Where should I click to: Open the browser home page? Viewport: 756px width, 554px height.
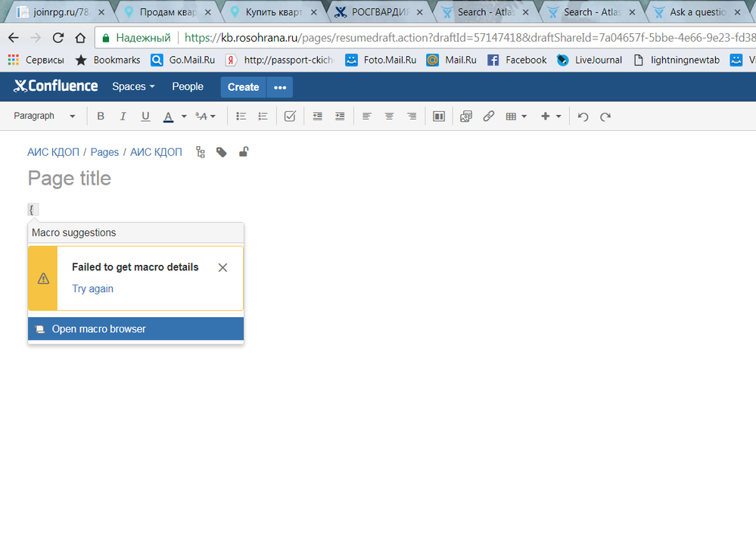80,38
